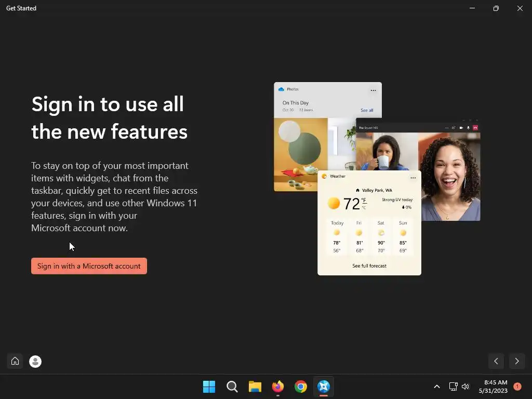
Task: Open the network status tray icon
Action: coord(453,387)
